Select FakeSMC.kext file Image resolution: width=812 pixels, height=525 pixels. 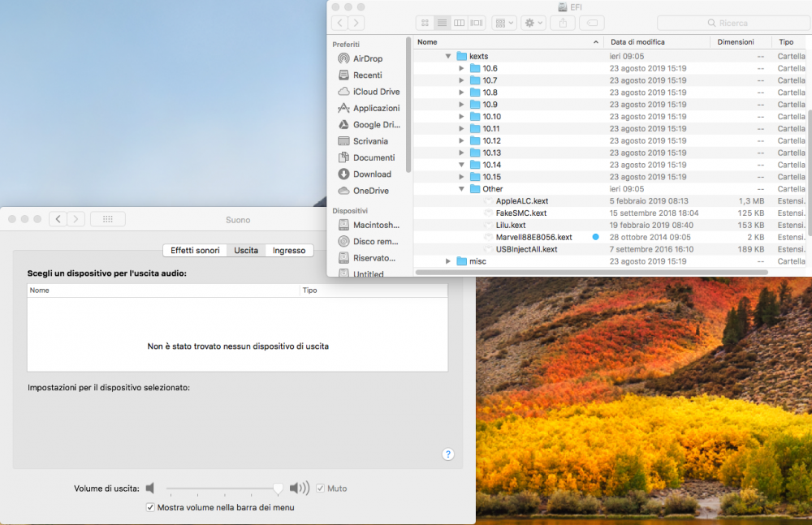[x=521, y=213]
